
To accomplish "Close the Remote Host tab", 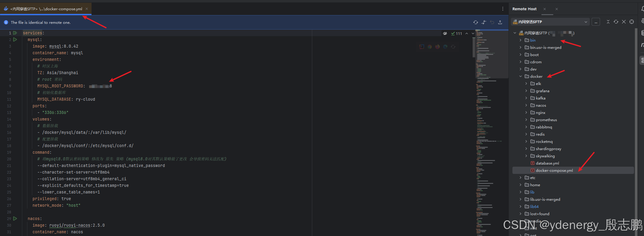I will point(545,9).
